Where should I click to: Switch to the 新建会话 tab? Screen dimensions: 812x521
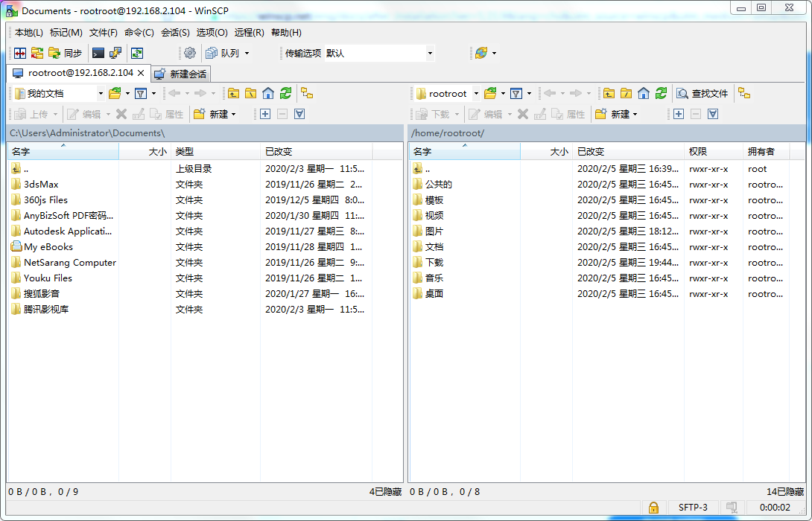tap(180, 74)
